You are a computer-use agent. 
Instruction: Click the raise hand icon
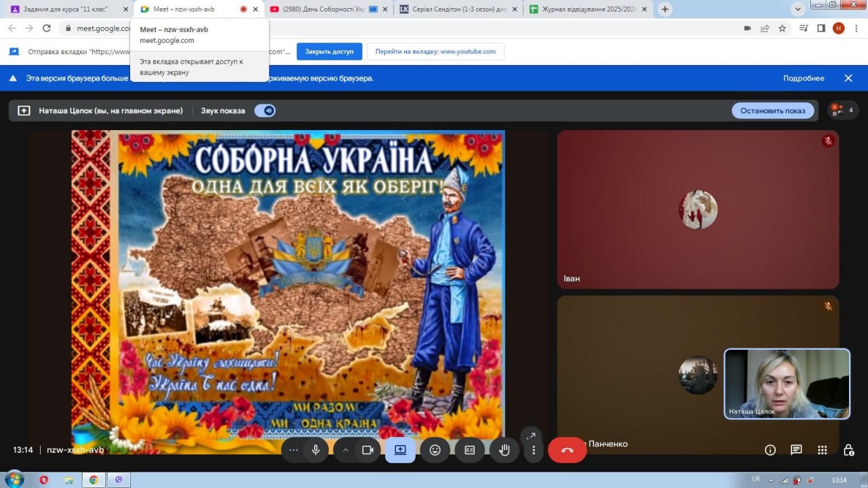pyautogui.click(x=504, y=450)
